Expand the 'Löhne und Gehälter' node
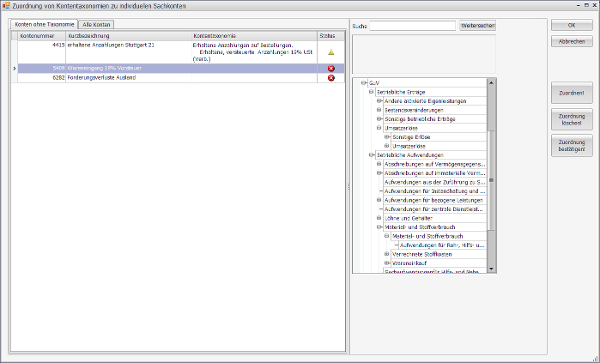 tap(379, 218)
